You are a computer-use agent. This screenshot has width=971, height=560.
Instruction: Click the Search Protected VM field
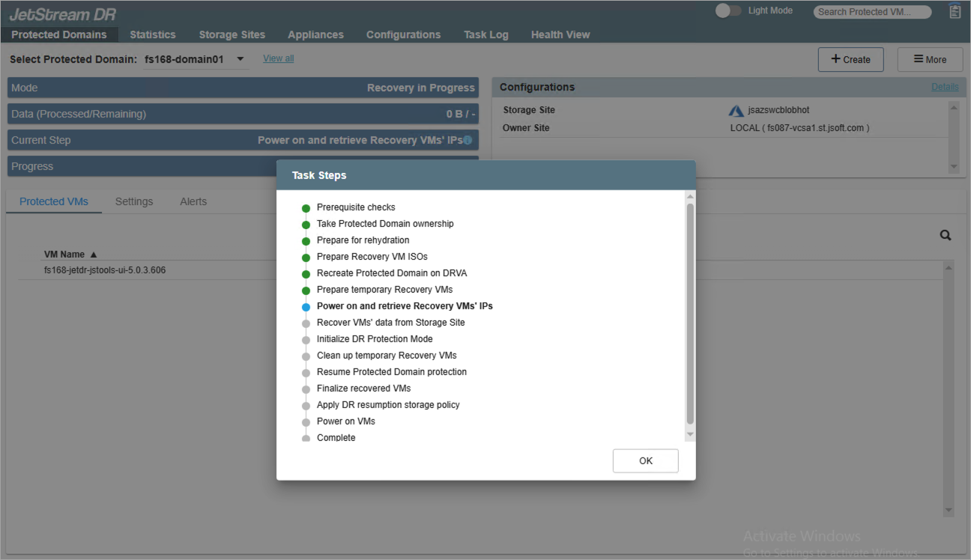(x=872, y=12)
